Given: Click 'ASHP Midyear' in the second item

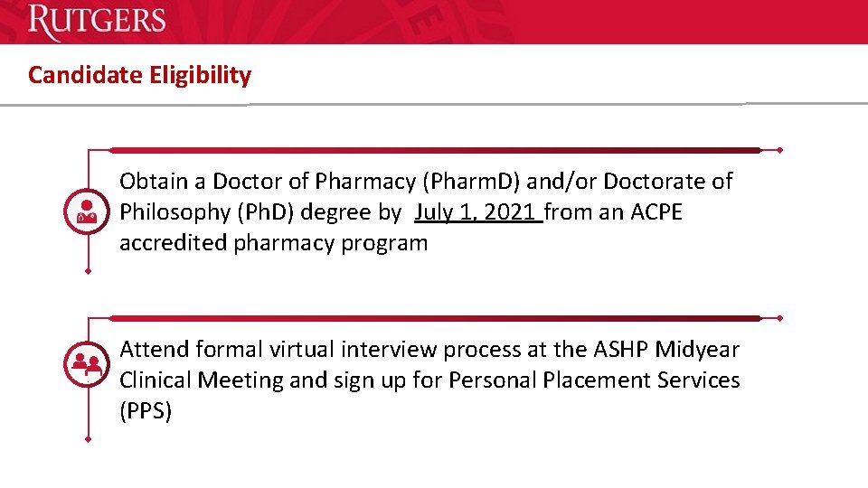Looking at the screenshot, I should (x=666, y=350).
